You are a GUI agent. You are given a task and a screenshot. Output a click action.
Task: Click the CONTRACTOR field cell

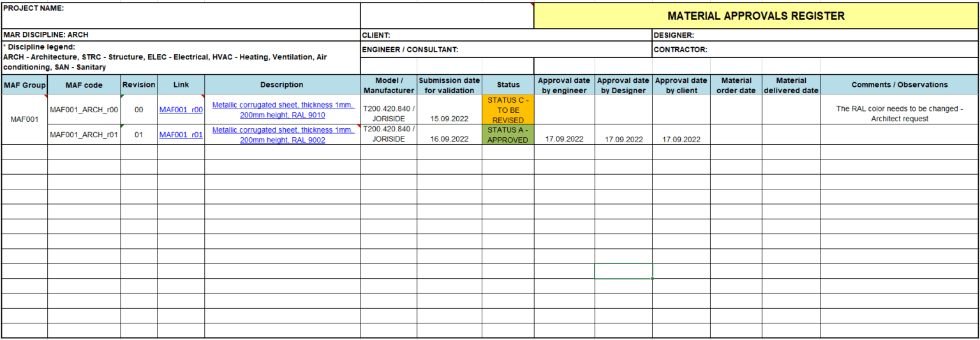pos(815,50)
